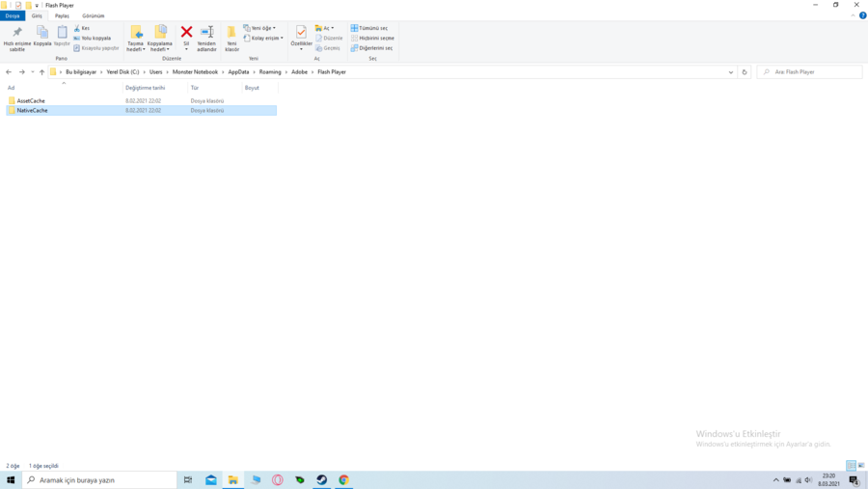The height and width of the screenshot is (489, 868).
Task: Collapse the ribbon with the chevron
Action: 854,16
